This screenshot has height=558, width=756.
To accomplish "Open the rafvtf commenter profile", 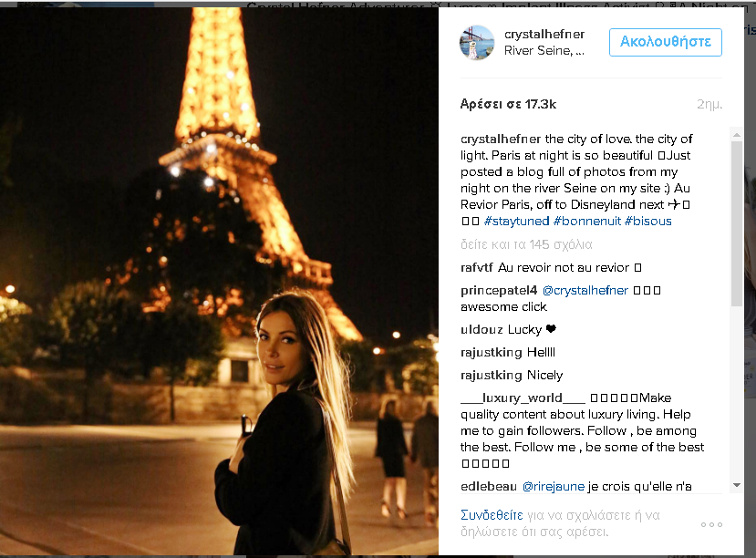I will tap(476, 267).
